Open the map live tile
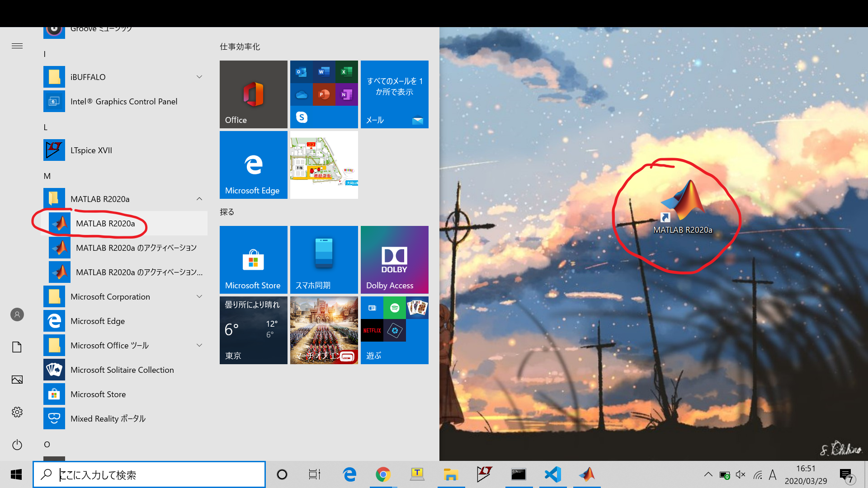The width and height of the screenshot is (868, 488). click(324, 165)
